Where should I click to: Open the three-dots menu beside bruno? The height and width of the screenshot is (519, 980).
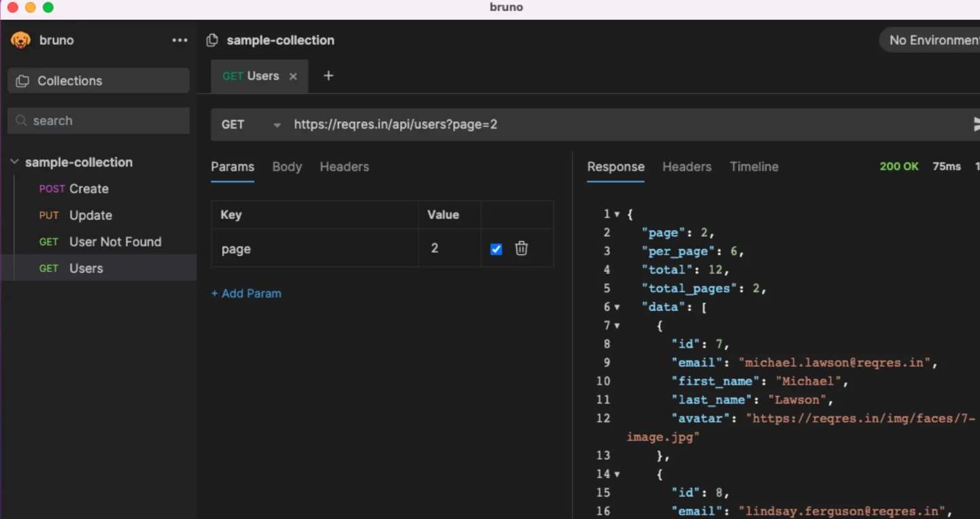coord(180,40)
